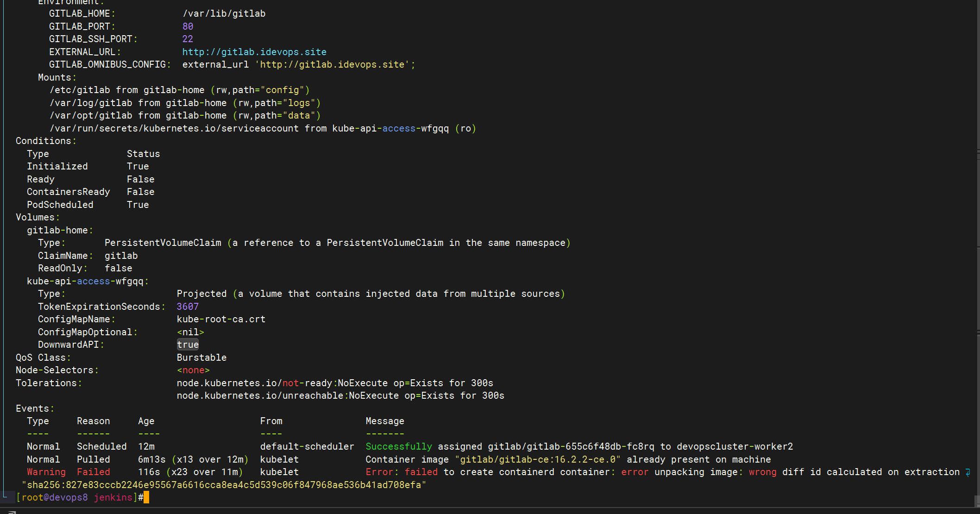Click the Node-Selectors <none> value
Image resolution: width=980 pixels, height=514 pixels.
pos(193,370)
